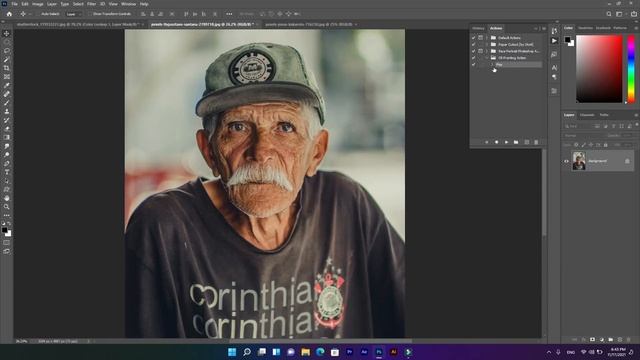This screenshot has width=640, height=360.
Task: Pick a color in the red color field
Action: (x=599, y=69)
